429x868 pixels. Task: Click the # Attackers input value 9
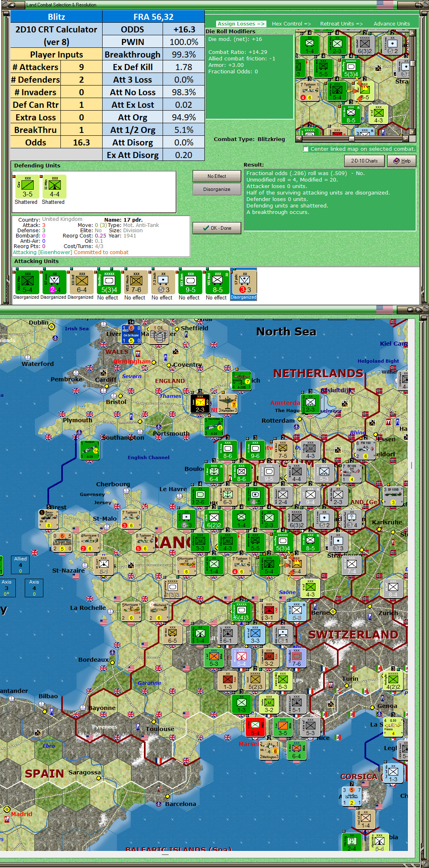82,67
